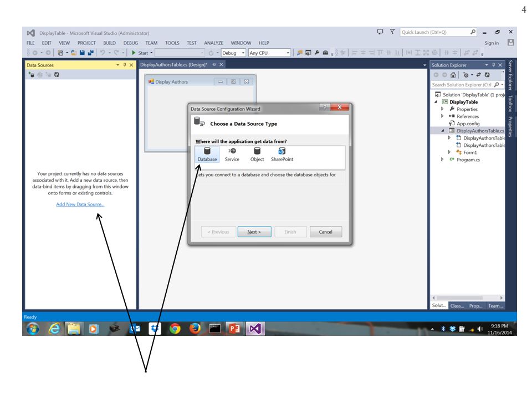Click the notifications filter funnel icon
532x399 pixels.
tap(392, 32)
